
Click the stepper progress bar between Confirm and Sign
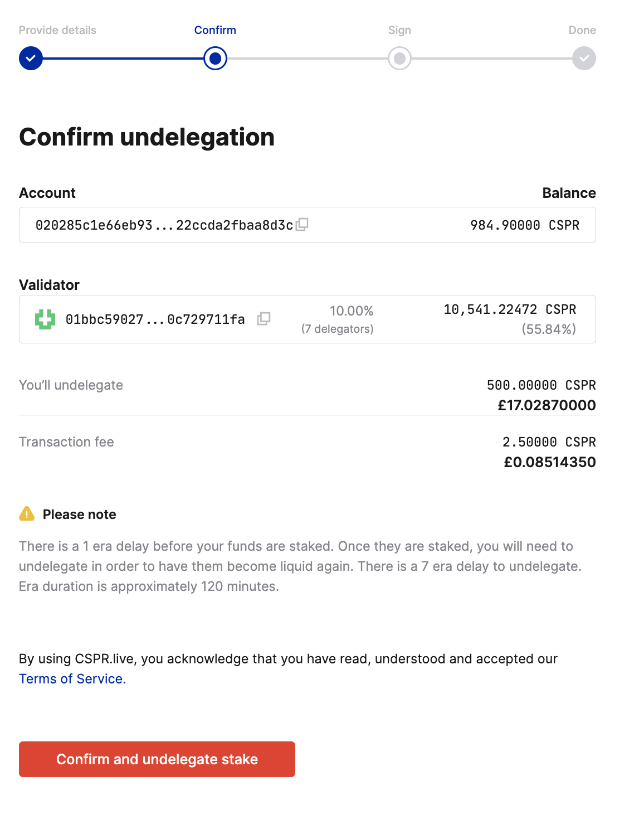click(x=306, y=58)
